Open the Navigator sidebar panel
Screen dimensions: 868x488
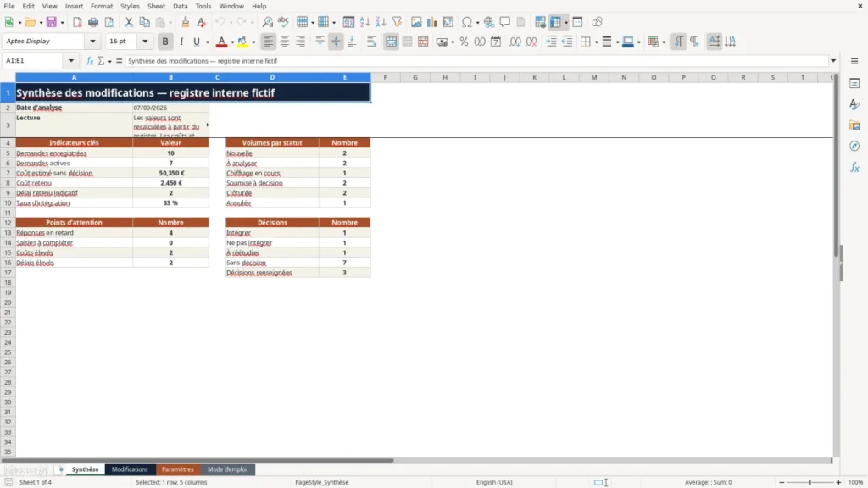tap(854, 146)
